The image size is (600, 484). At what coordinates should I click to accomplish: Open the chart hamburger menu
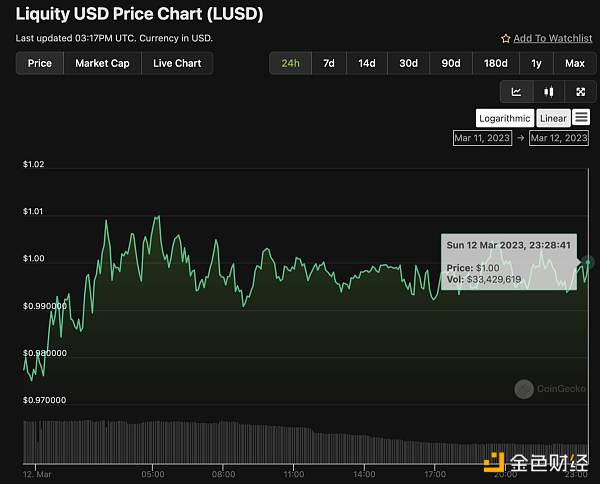(x=581, y=118)
